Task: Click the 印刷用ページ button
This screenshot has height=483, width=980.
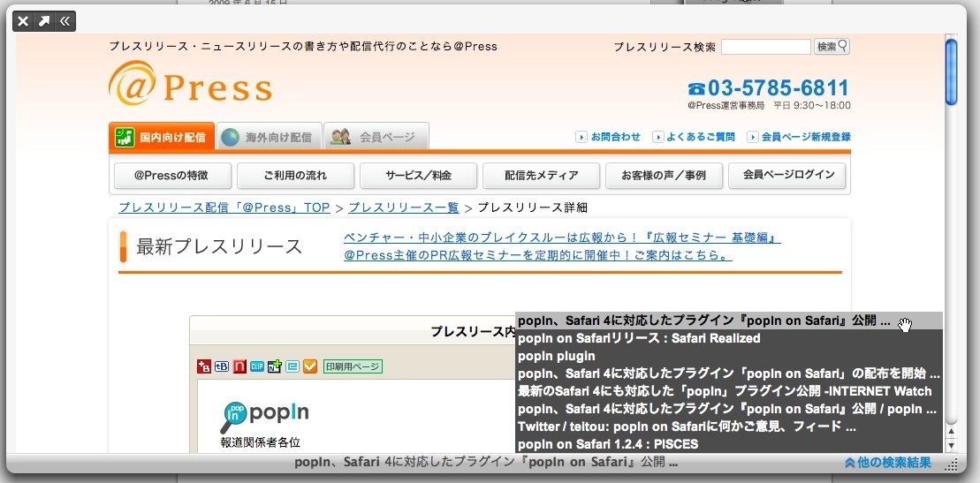Action: point(353,366)
